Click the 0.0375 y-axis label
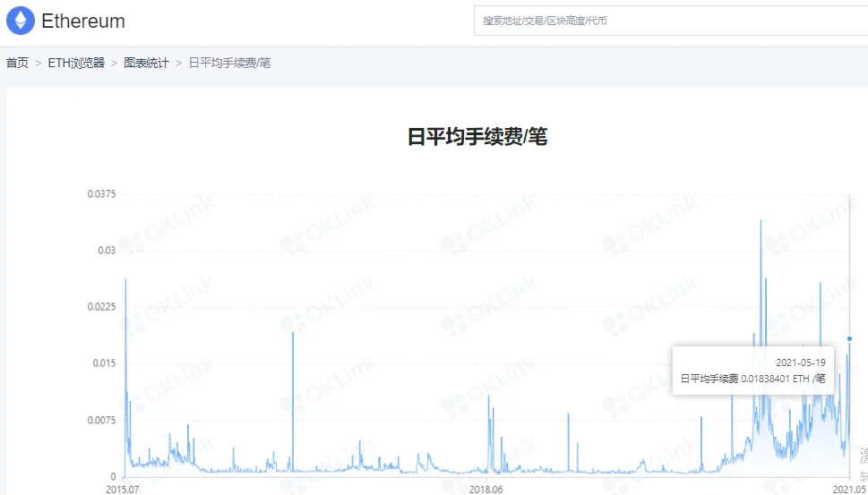 [x=100, y=193]
